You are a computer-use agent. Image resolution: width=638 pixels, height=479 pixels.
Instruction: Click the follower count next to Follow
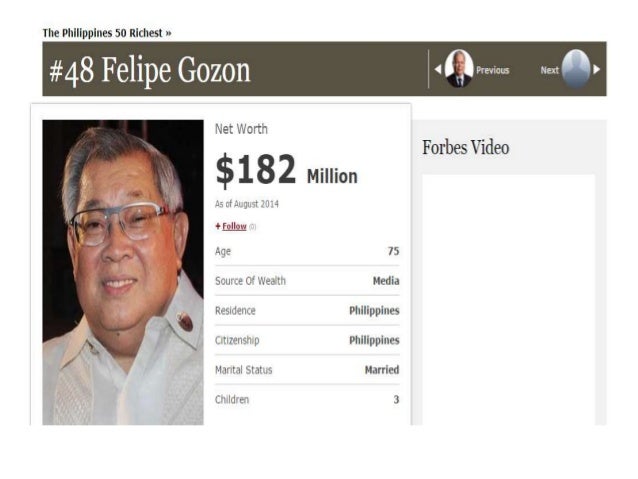point(252,227)
